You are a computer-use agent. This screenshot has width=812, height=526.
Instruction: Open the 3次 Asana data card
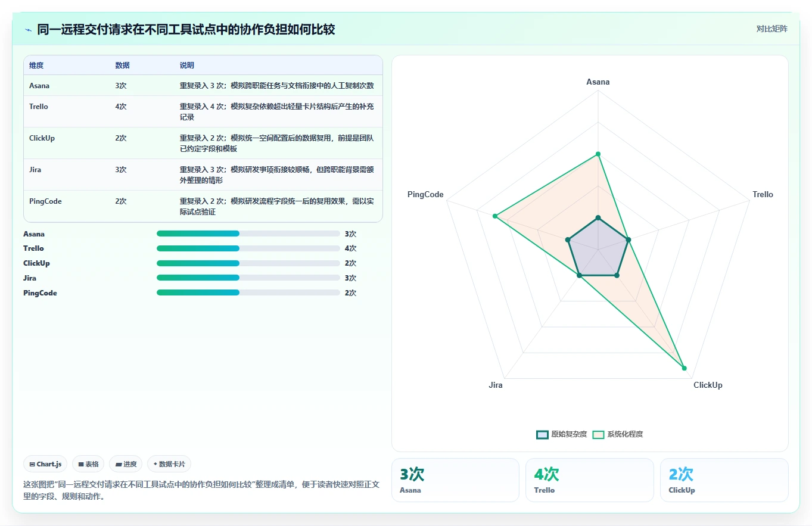455,480
